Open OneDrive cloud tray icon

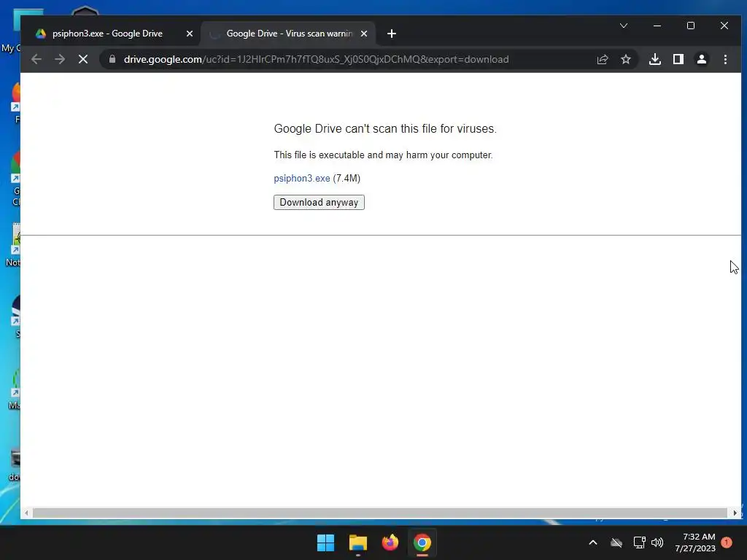(616, 542)
